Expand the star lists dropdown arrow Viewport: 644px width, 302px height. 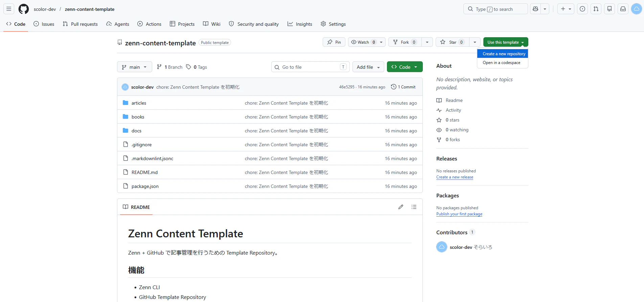(475, 42)
